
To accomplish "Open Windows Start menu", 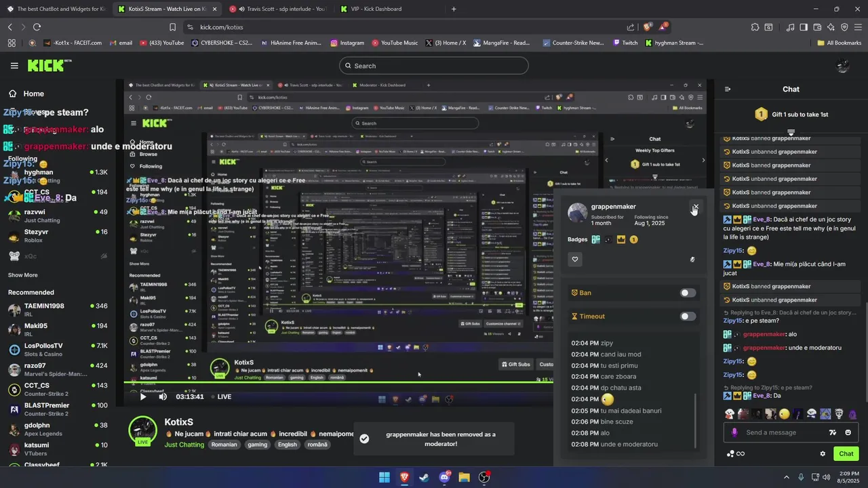I will click(x=384, y=477).
